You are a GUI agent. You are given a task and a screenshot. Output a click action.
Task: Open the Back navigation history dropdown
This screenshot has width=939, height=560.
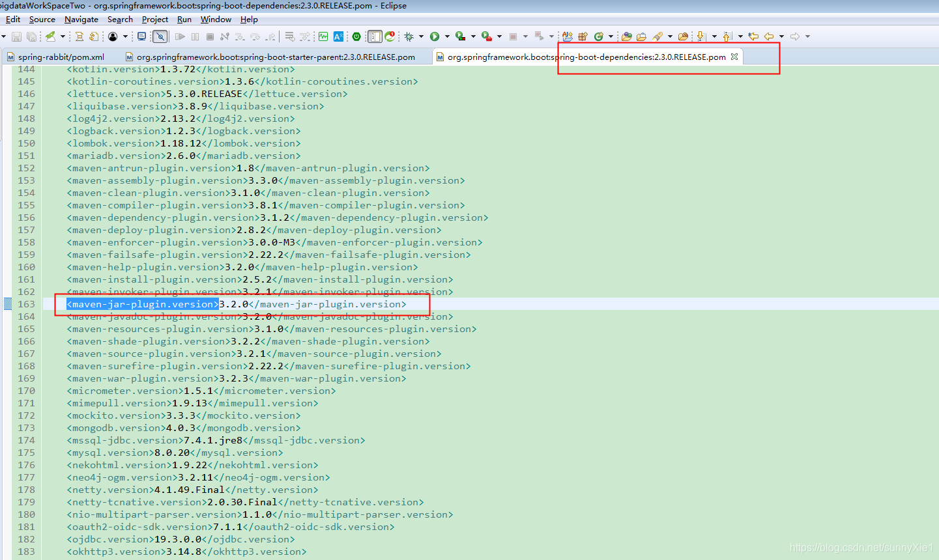click(781, 36)
